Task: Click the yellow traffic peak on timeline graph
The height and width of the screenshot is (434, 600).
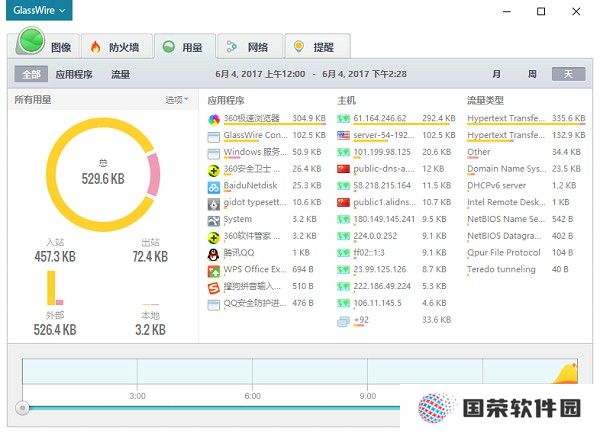Action: 566,374
